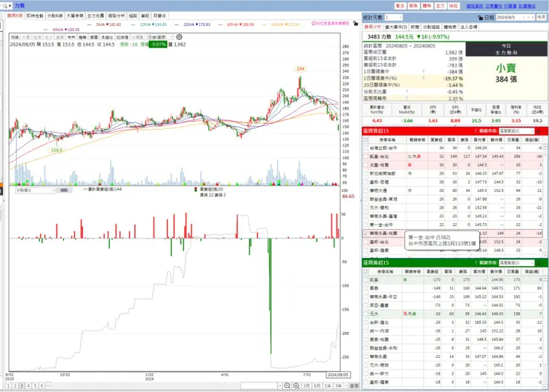Open the arrow beside bottom blank input field
Viewport: 549px width, 392px height.
280,385
